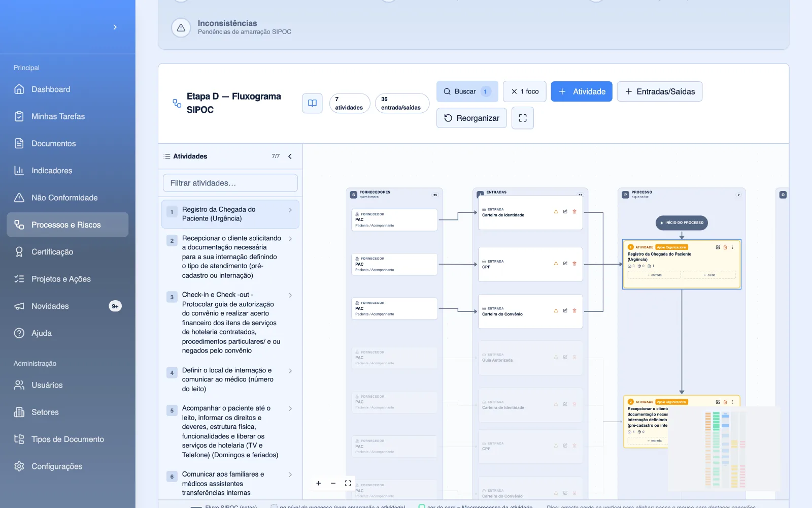Image resolution: width=812 pixels, height=508 pixels.
Task: Open Configurações in Administração
Action: coord(67,466)
